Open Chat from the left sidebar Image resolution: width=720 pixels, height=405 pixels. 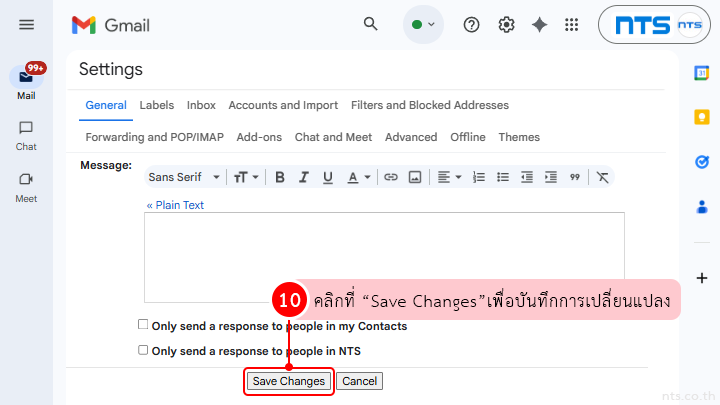(26, 136)
